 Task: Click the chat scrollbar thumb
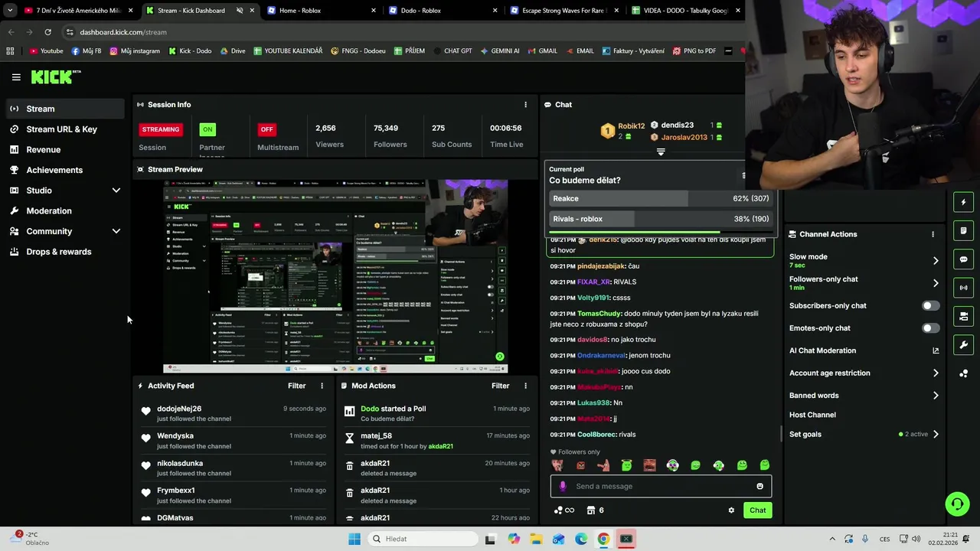coord(781,434)
